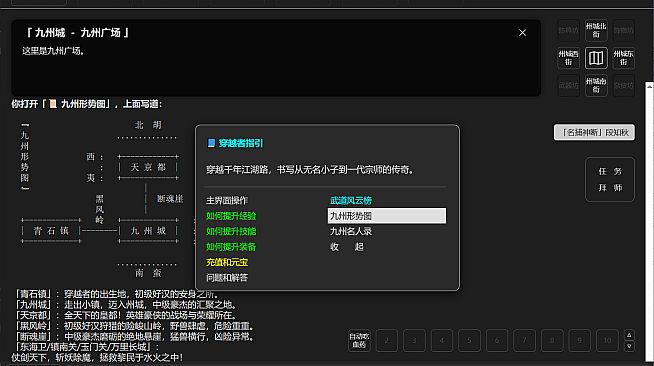Click the 「天京都」 description line
Image resolution: width=654 pixels, height=366 pixels.
coord(126,315)
